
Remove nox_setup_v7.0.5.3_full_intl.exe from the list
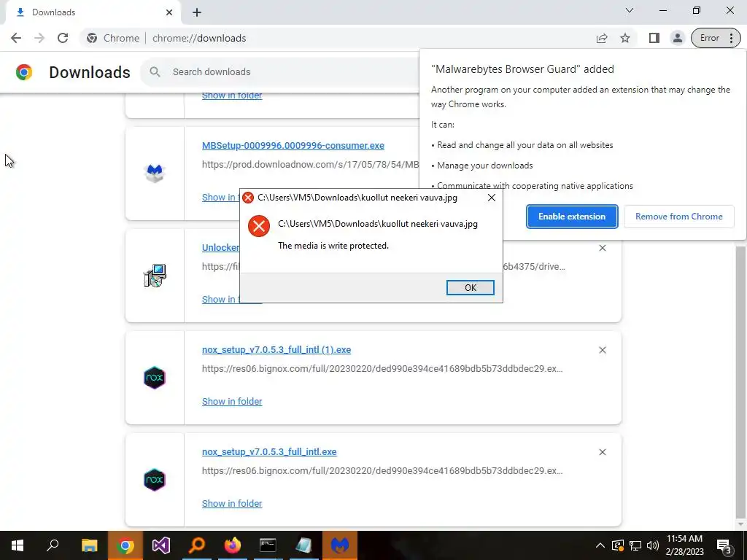coord(602,452)
